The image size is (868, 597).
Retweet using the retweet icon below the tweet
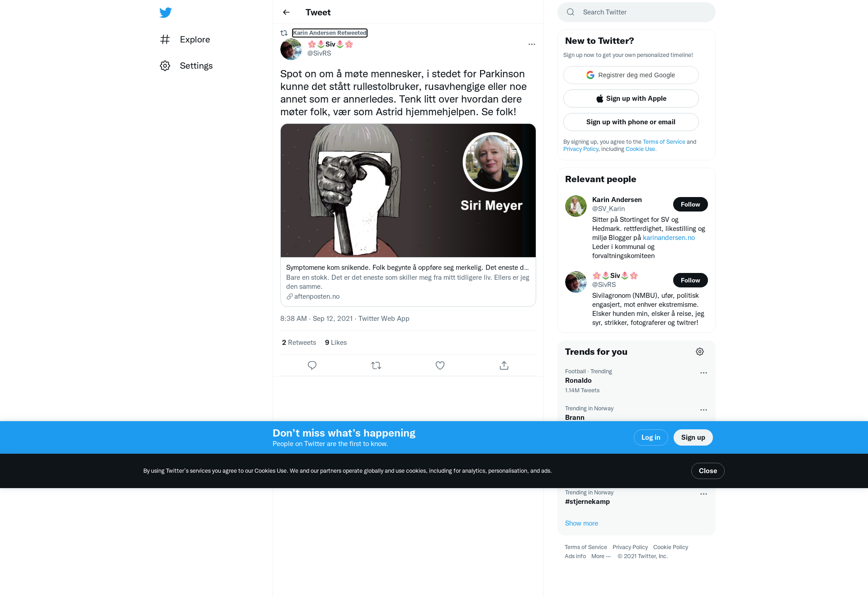(376, 365)
